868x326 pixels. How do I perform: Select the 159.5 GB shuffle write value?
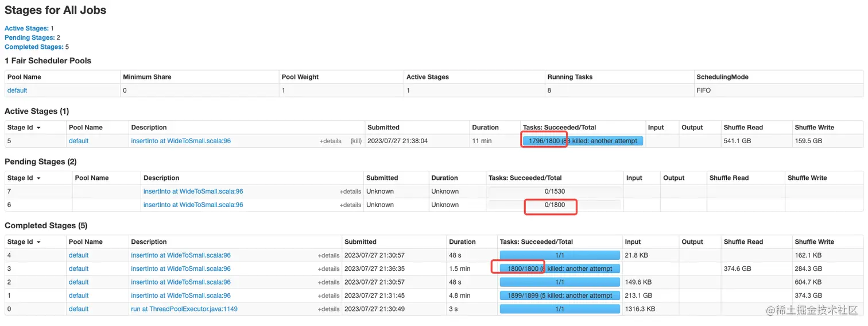[x=809, y=141]
